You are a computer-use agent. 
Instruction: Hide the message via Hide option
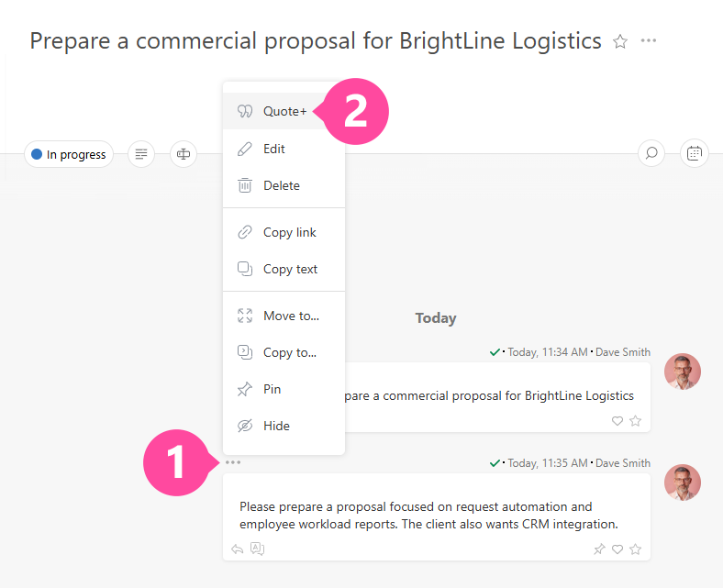coord(276,426)
